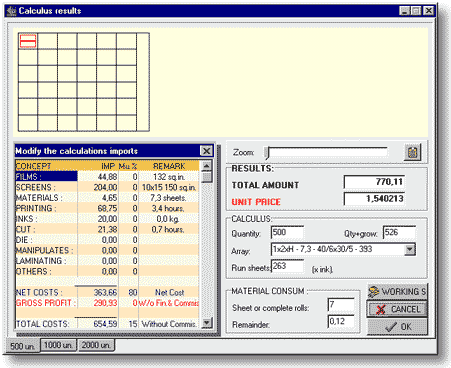
Task: Close the Modify the calculations imports panel
Action: (206, 151)
